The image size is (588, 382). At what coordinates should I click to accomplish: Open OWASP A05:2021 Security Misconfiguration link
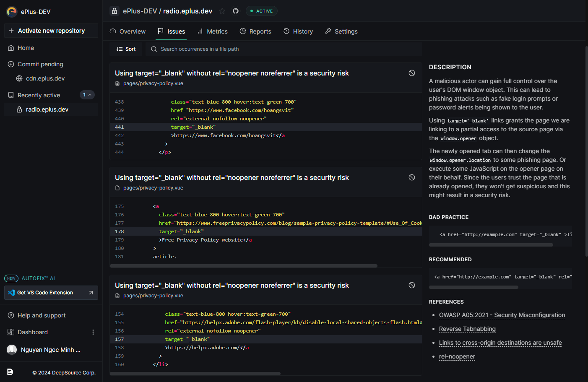[x=502, y=315]
